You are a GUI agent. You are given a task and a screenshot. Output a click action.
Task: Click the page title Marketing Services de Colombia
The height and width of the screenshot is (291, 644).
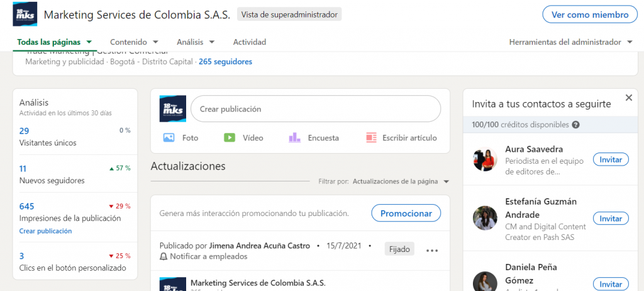point(136,15)
